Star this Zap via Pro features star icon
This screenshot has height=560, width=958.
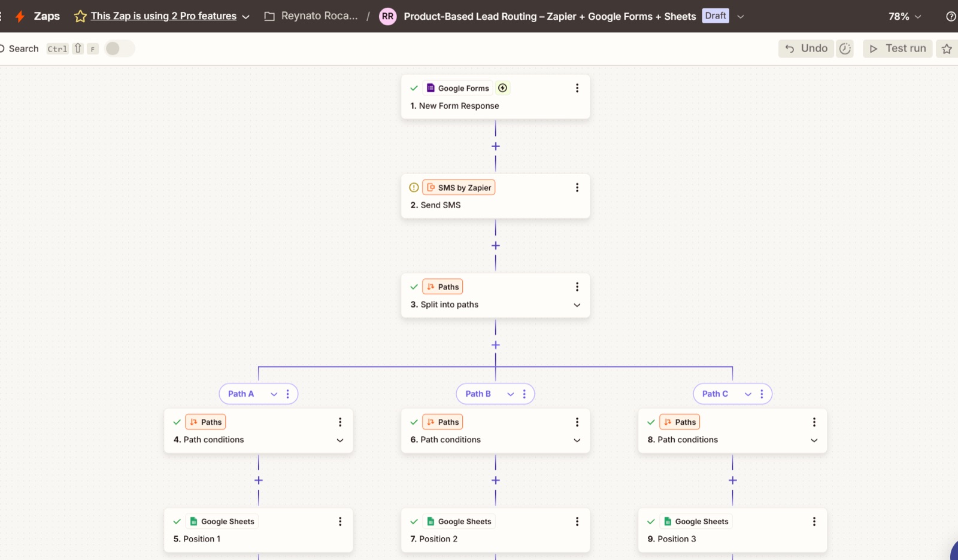click(x=80, y=16)
